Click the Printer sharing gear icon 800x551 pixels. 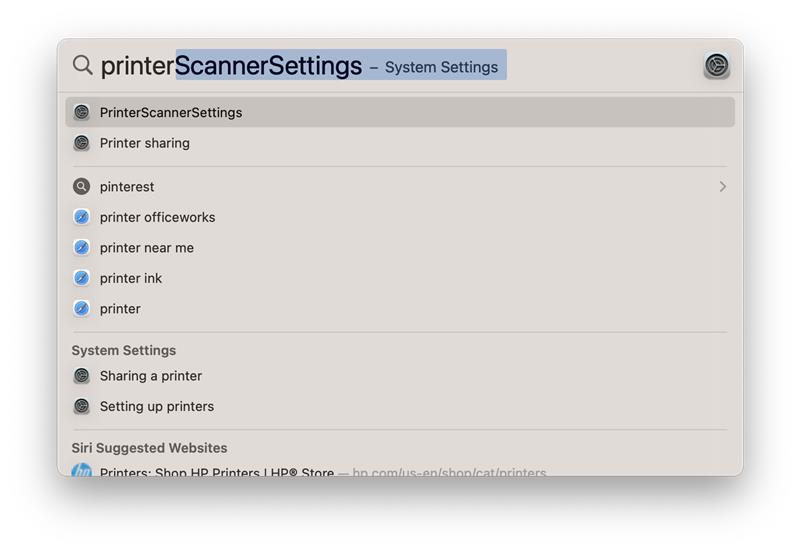click(82, 143)
